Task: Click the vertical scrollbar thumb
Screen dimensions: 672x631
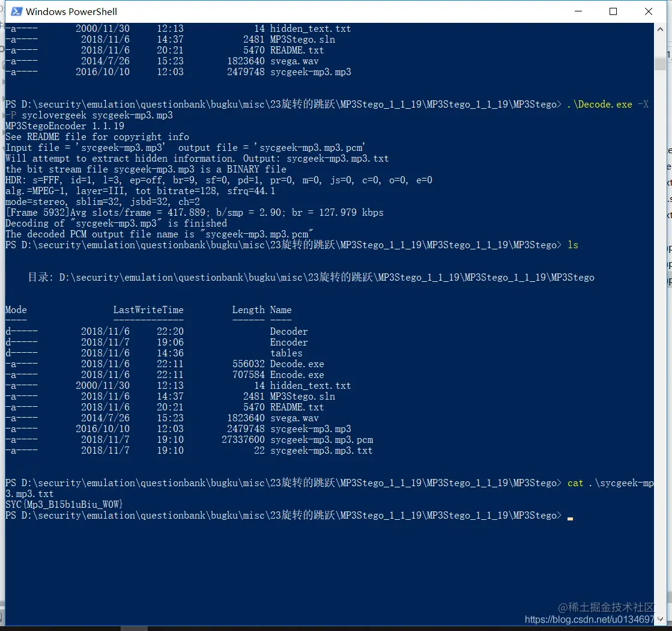Action: (660, 64)
